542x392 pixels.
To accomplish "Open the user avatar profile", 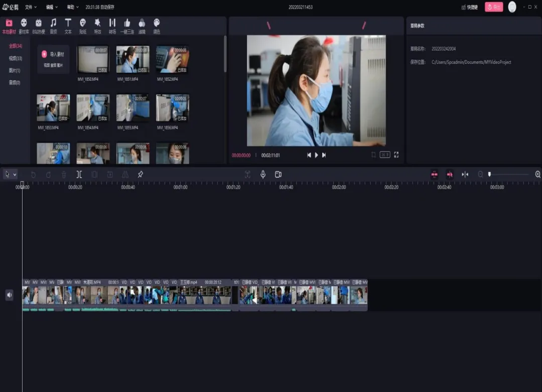I will (x=512, y=7).
